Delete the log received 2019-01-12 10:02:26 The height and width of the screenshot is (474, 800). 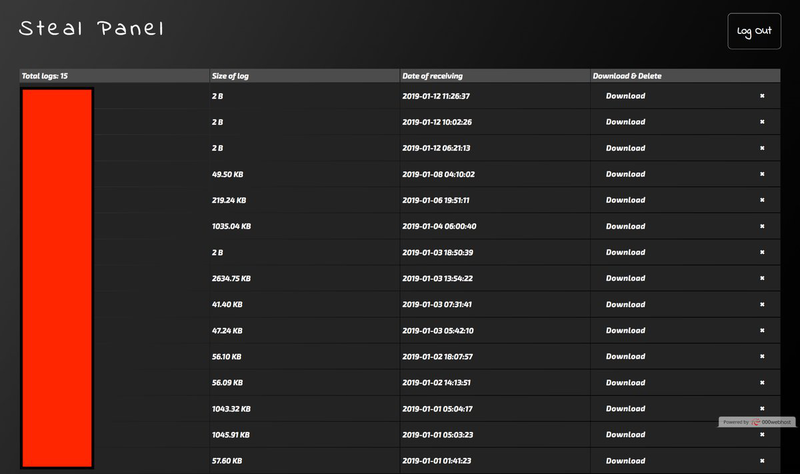click(762, 122)
